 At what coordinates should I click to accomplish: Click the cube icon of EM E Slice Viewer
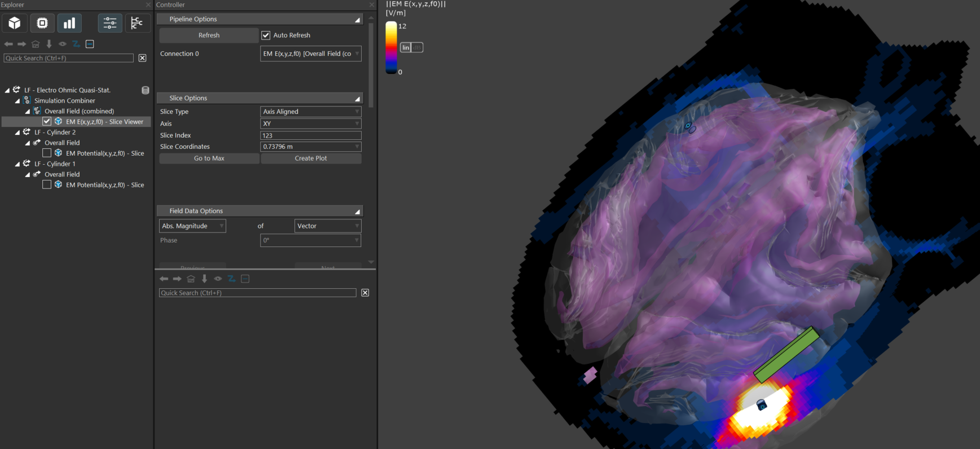[x=58, y=121]
